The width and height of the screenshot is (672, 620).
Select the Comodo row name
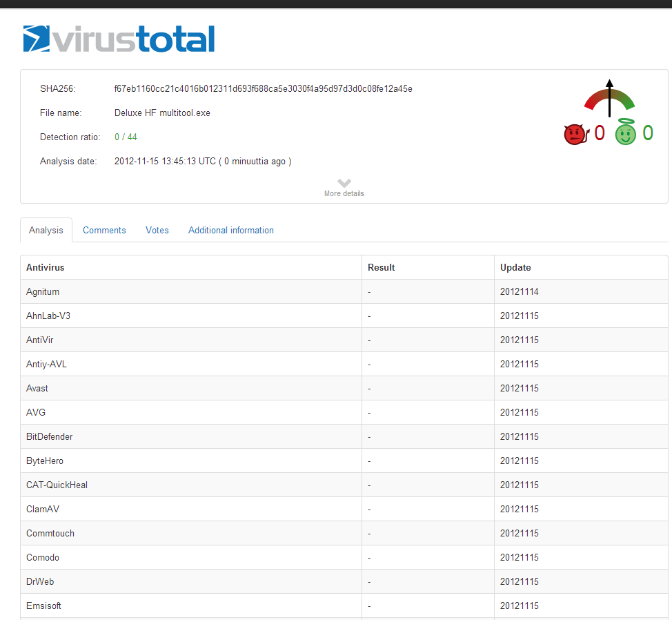tap(42, 557)
